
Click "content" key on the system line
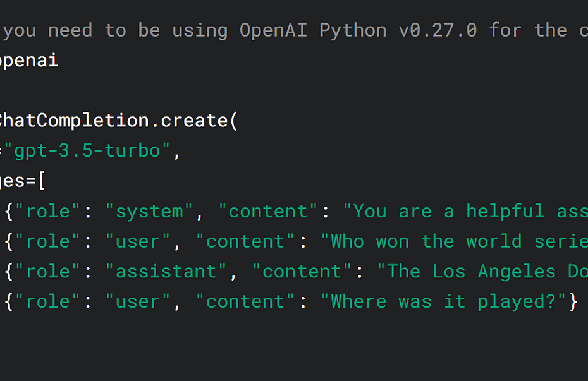[x=267, y=212]
